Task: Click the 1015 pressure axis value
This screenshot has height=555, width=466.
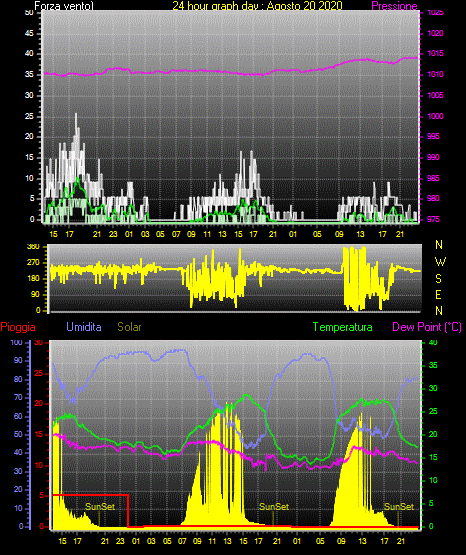Action: (435, 53)
